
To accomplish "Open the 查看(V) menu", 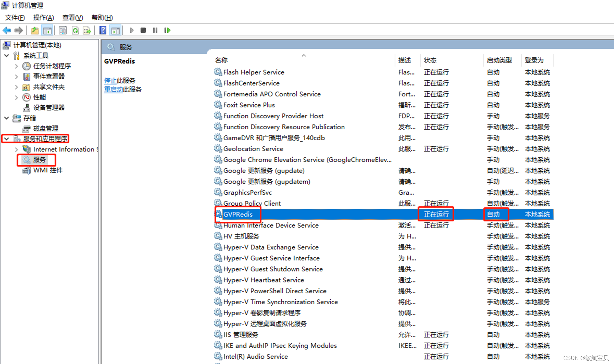I will pyautogui.click(x=72, y=17).
